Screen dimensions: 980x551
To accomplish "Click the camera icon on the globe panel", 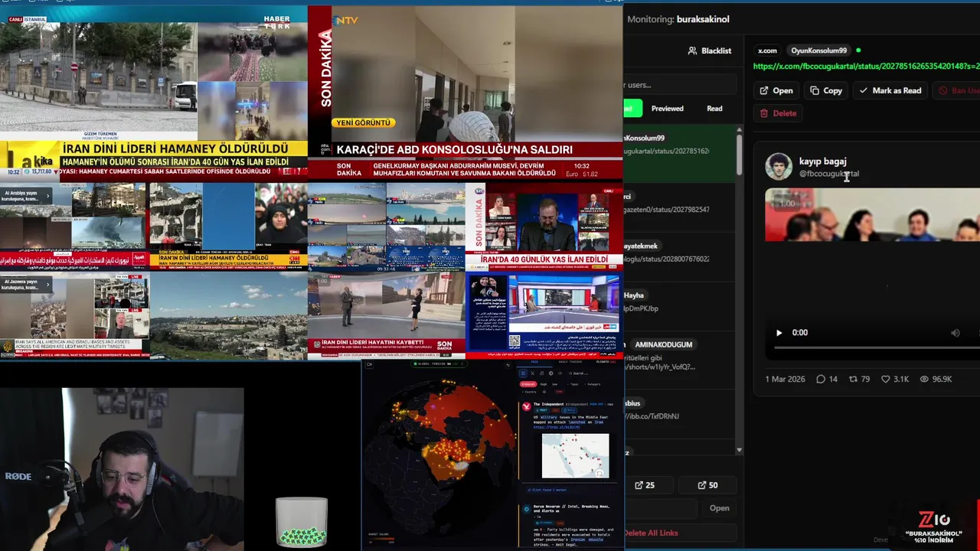I will click(369, 364).
